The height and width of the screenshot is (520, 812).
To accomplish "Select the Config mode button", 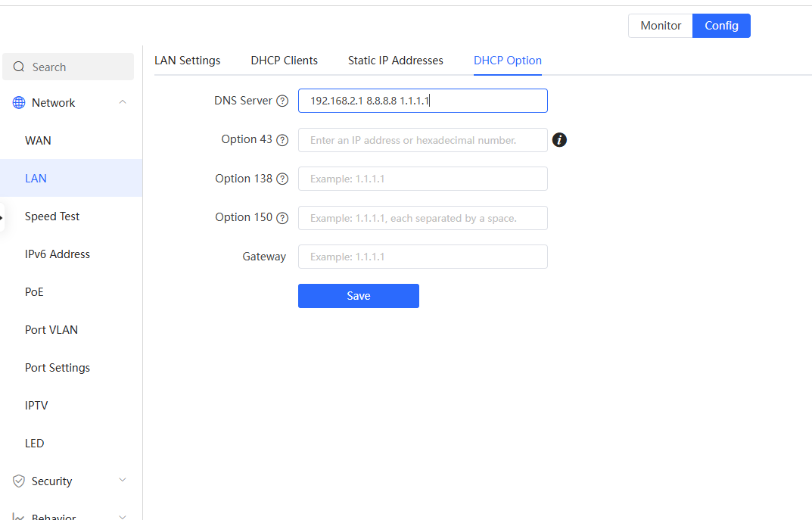I will pyautogui.click(x=721, y=26).
